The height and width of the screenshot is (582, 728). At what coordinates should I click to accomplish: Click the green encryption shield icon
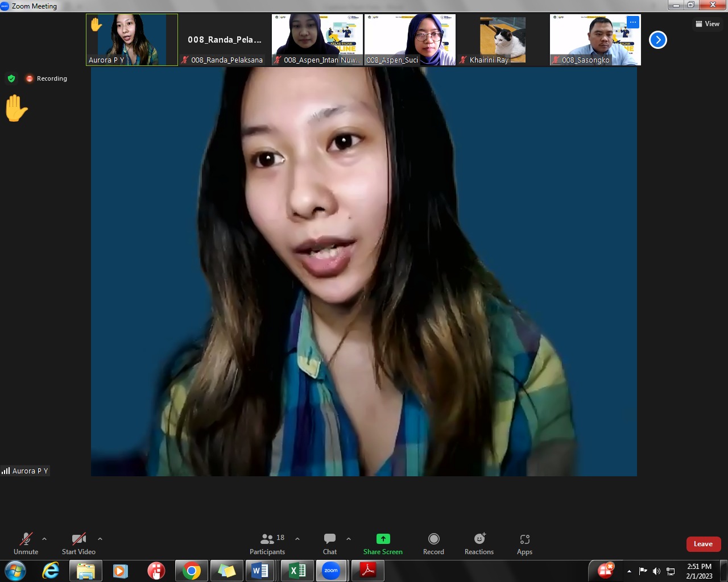tap(11, 78)
